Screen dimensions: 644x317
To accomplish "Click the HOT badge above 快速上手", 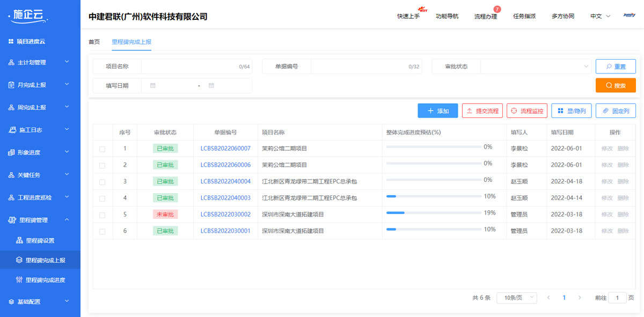I will (x=423, y=10).
